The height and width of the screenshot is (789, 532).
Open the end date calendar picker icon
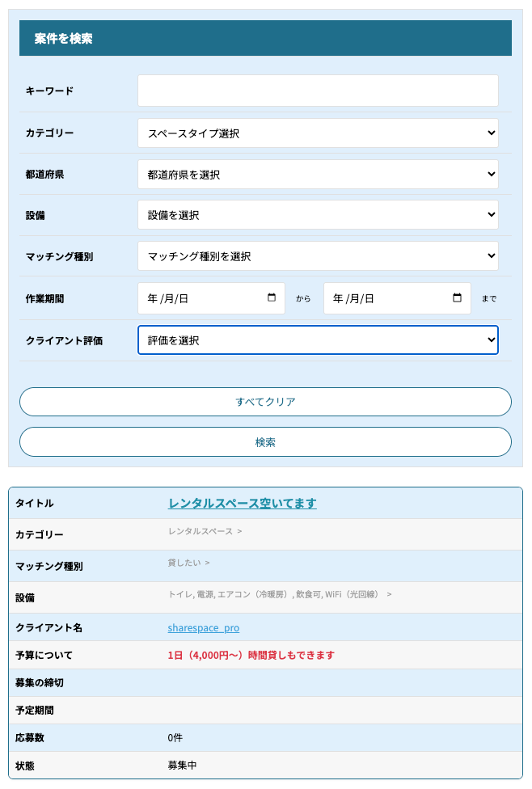(457, 297)
